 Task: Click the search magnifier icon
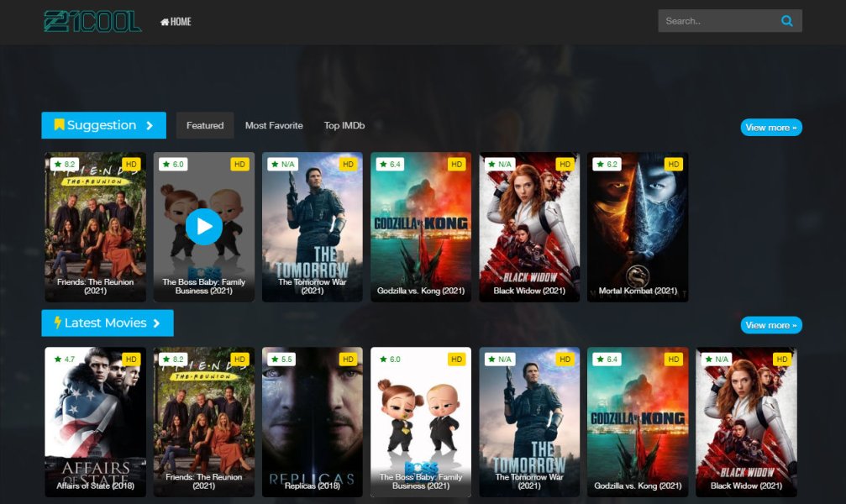click(x=787, y=21)
